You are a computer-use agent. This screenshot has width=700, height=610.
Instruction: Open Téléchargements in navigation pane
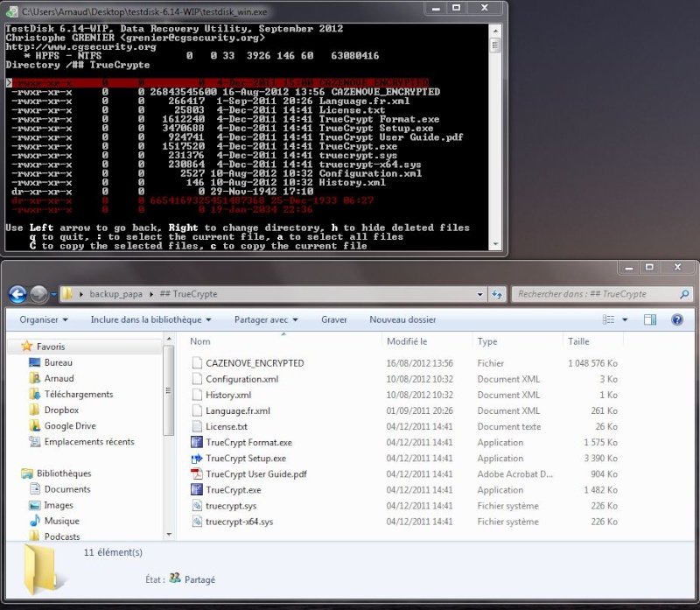pos(79,395)
